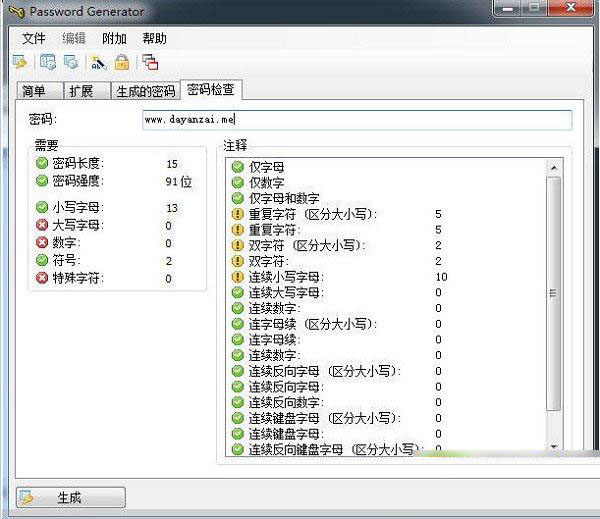
Task: Open the 帮助 menu
Action: tap(154, 38)
